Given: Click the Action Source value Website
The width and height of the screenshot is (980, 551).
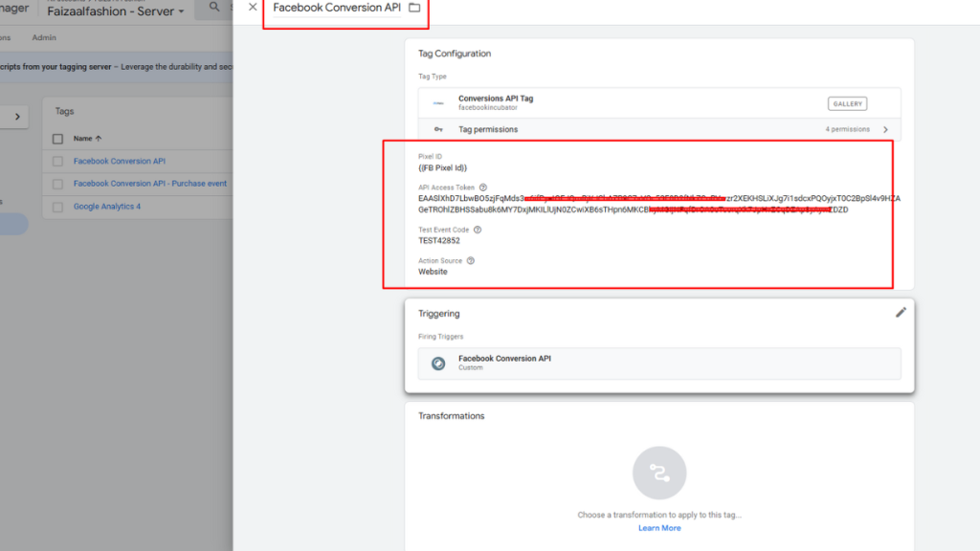Looking at the screenshot, I should pyautogui.click(x=433, y=272).
